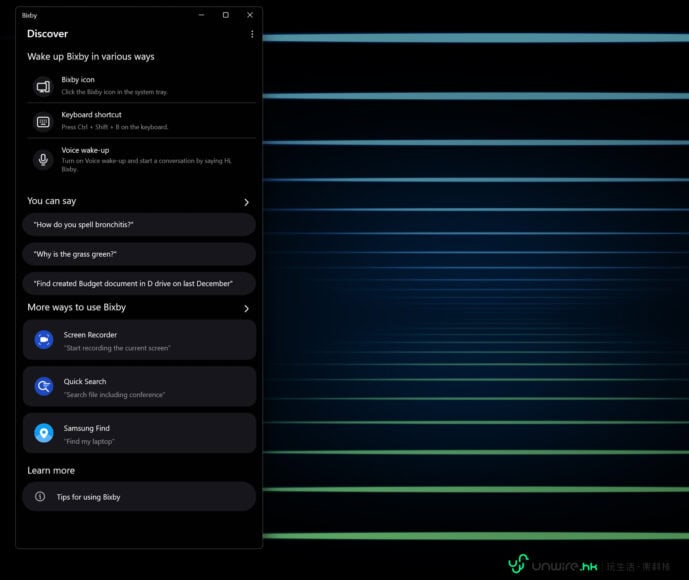Viewport: 689px width, 580px height.
Task: Open the Screen Recorder card
Action: [139, 340]
